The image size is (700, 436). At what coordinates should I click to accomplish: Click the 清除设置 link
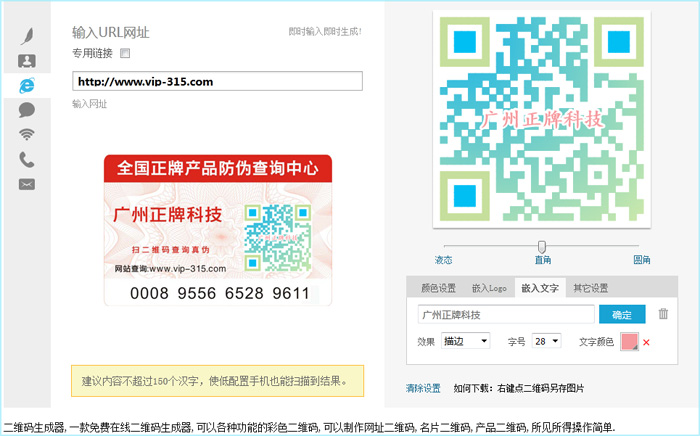point(423,388)
